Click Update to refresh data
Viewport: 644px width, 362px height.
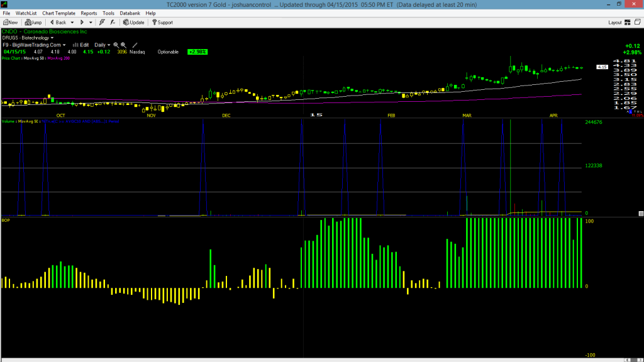(134, 23)
